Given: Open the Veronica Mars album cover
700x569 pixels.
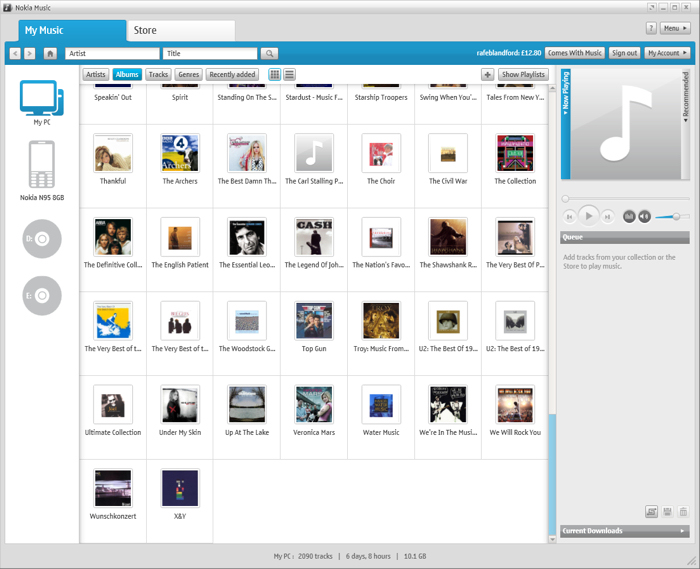Looking at the screenshot, I should tap(314, 404).
